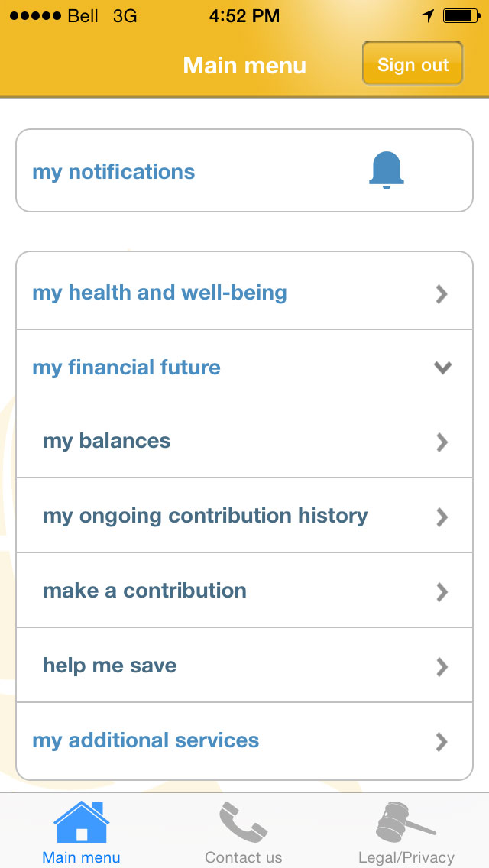Choose make a contribution
Screen dimensions: 489x868
coord(144,591)
